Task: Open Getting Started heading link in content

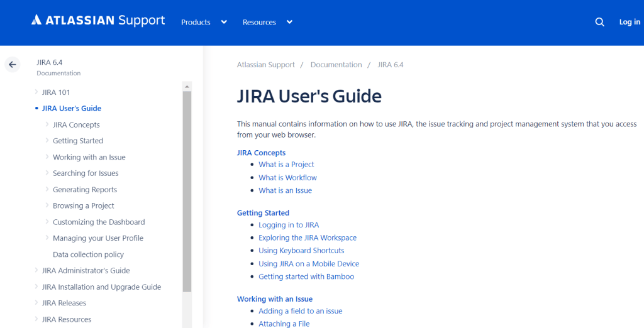Action: coord(263,212)
